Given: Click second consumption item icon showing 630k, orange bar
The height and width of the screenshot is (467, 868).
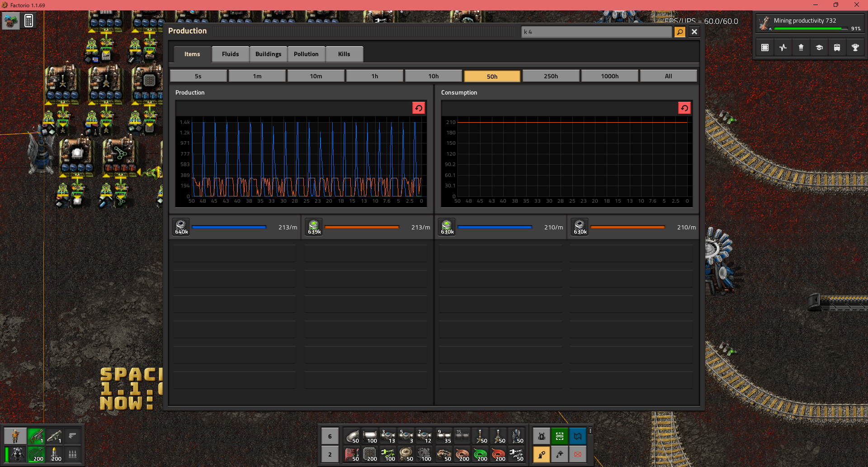Looking at the screenshot, I should click(x=580, y=227).
